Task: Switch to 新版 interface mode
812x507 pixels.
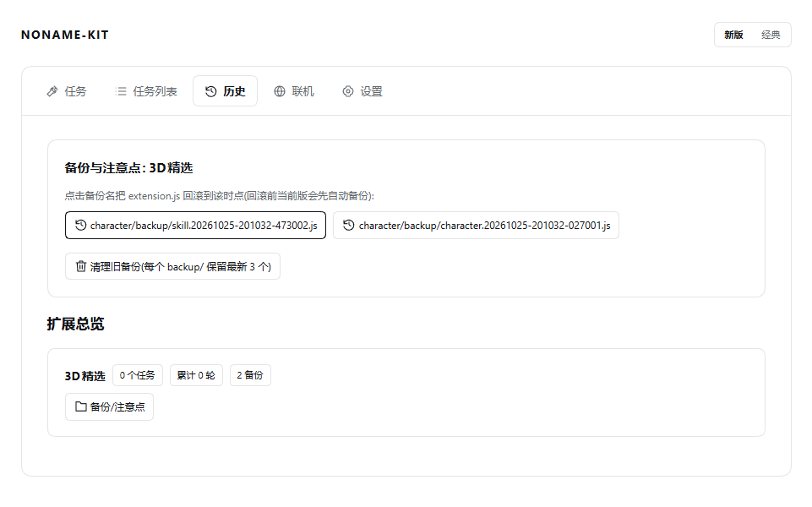Action: pos(733,35)
